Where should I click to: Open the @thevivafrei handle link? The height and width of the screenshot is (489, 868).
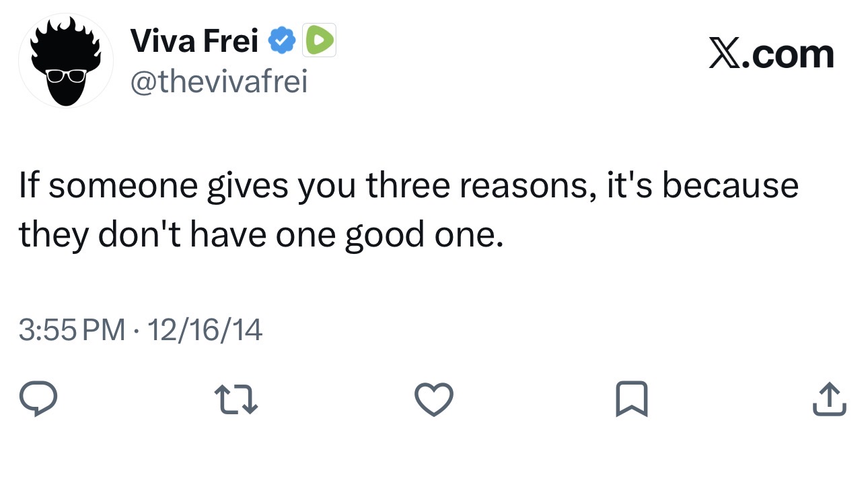click(218, 82)
